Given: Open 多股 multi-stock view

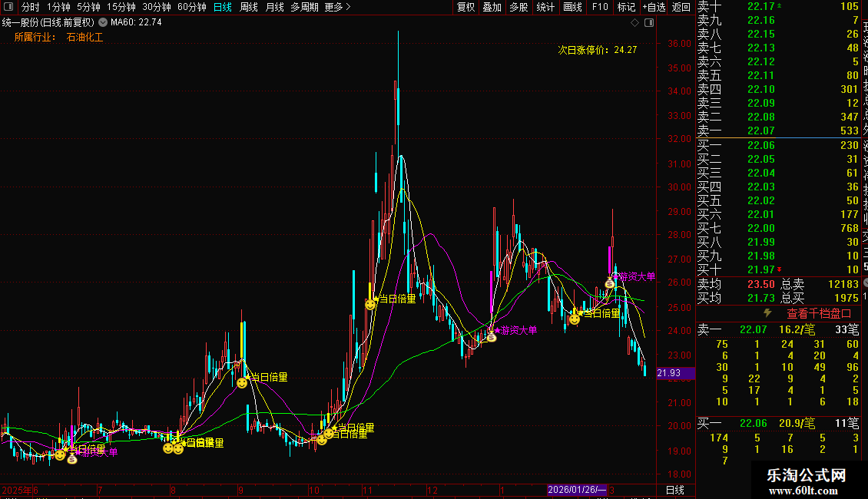Looking at the screenshot, I should [518, 7].
